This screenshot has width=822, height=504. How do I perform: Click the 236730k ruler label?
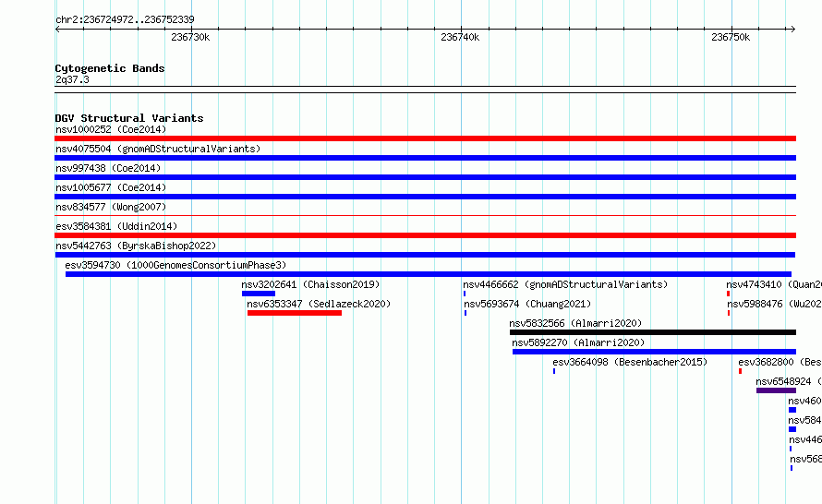[190, 37]
